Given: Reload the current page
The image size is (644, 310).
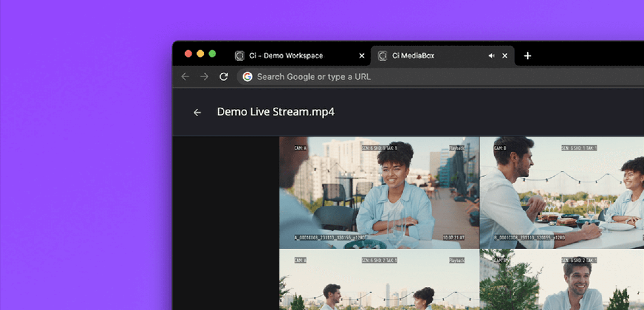Looking at the screenshot, I should (224, 77).
